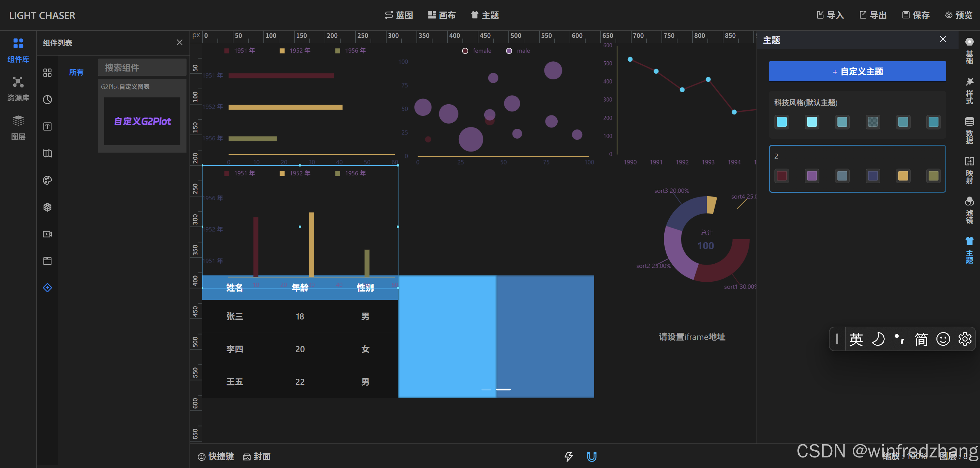
Task: Click the lightning bolt icon in bottom bar
Action: click(568, 456)
